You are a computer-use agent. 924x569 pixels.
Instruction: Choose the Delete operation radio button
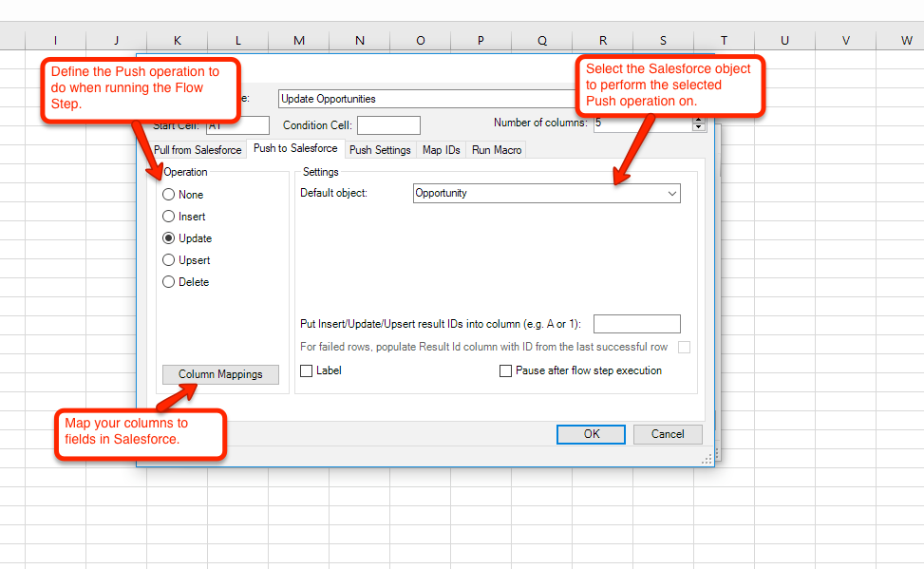pyautogui.click(x=168, y=282)
